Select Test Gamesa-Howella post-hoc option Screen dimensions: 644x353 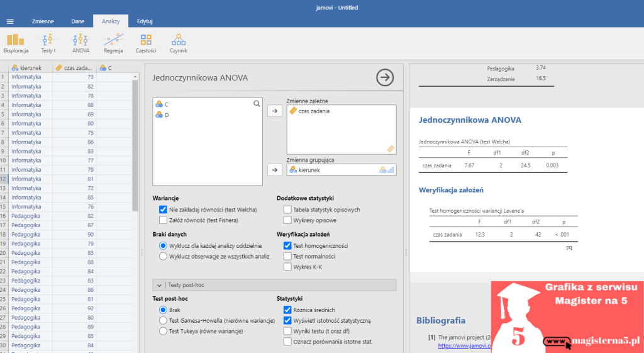pos(164,320)
